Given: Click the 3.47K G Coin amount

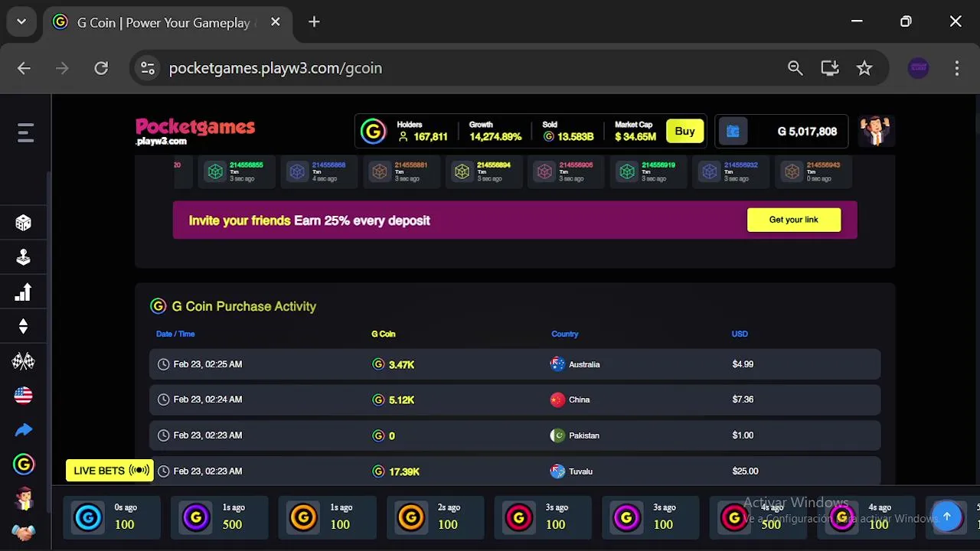Looking at the screenshot, I should (401, 364).
